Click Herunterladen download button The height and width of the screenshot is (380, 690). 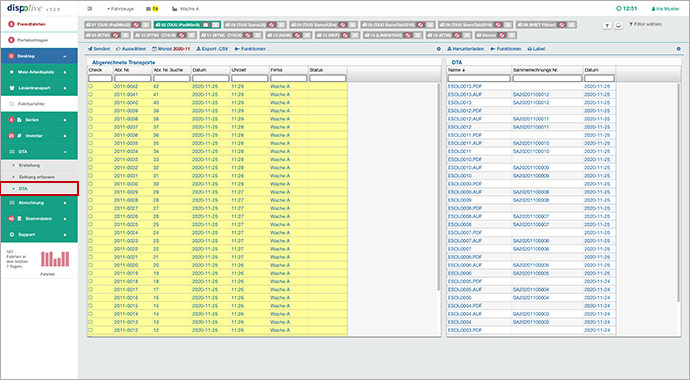click(x=466, y=49)
